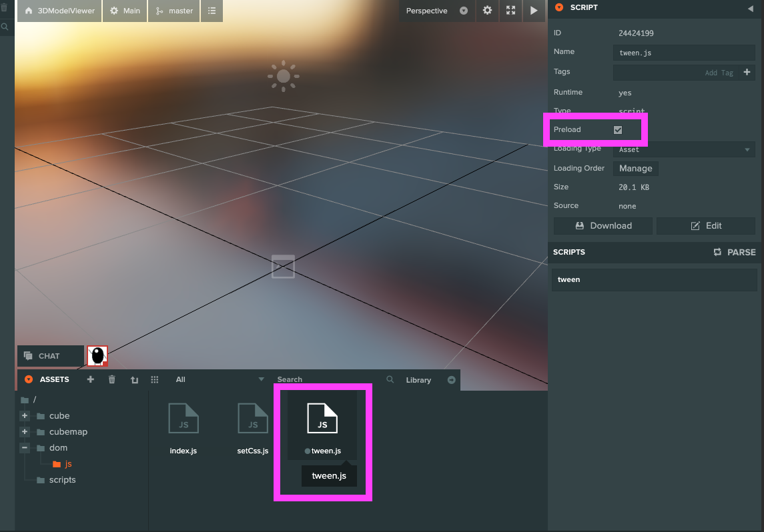Collapse the Script inspector panel arrow
This screenshot has height=532, width=764.
click(x=750, y=8)
